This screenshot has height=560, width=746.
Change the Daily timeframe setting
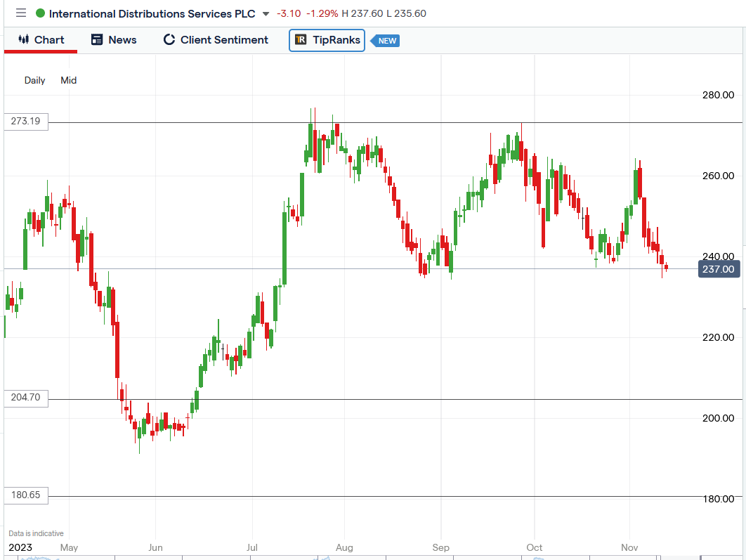(x=34, y=80)
